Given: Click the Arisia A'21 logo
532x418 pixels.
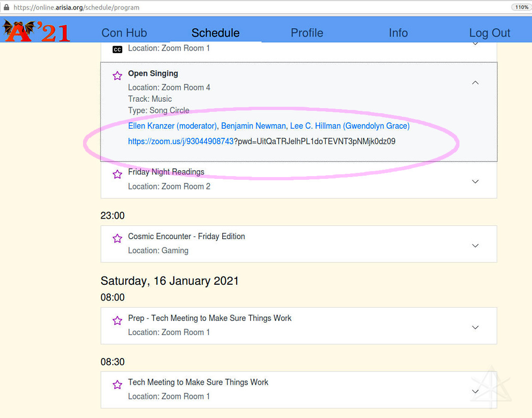Looking at the screenshot, I should [x=37, y=31].
